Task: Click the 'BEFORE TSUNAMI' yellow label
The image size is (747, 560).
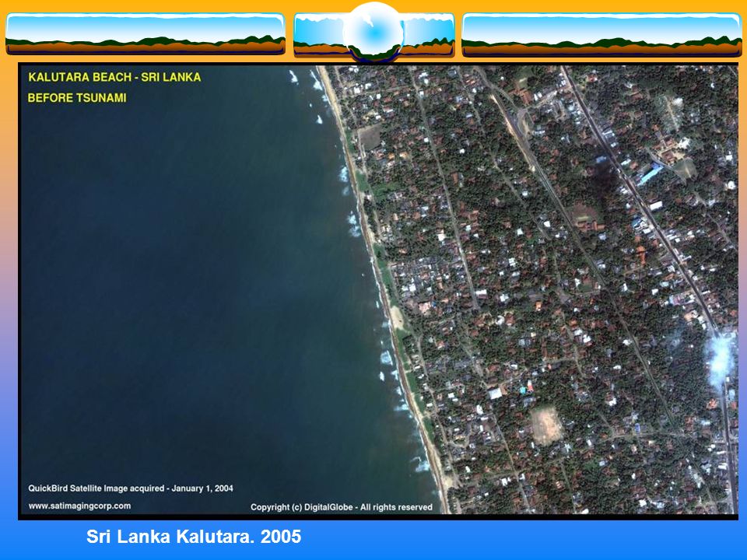Action: coord(77,98)
